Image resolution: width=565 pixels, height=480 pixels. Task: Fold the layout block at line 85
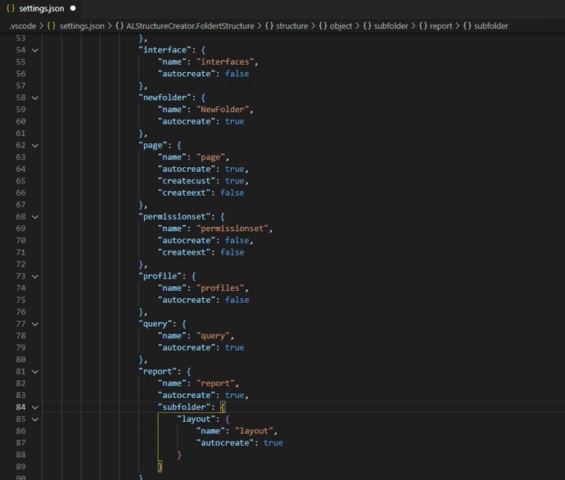(x=35, y=419)
